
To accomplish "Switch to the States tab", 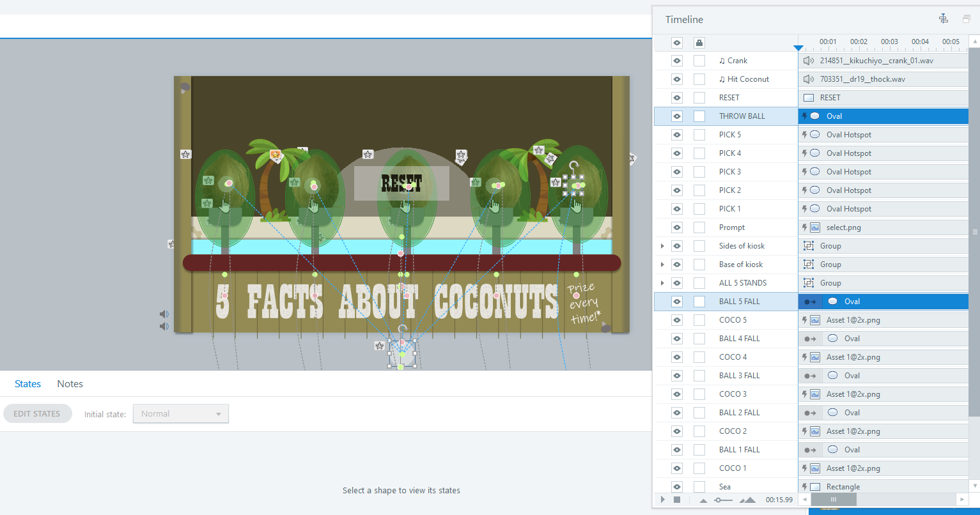I will [x=27, y=384].
